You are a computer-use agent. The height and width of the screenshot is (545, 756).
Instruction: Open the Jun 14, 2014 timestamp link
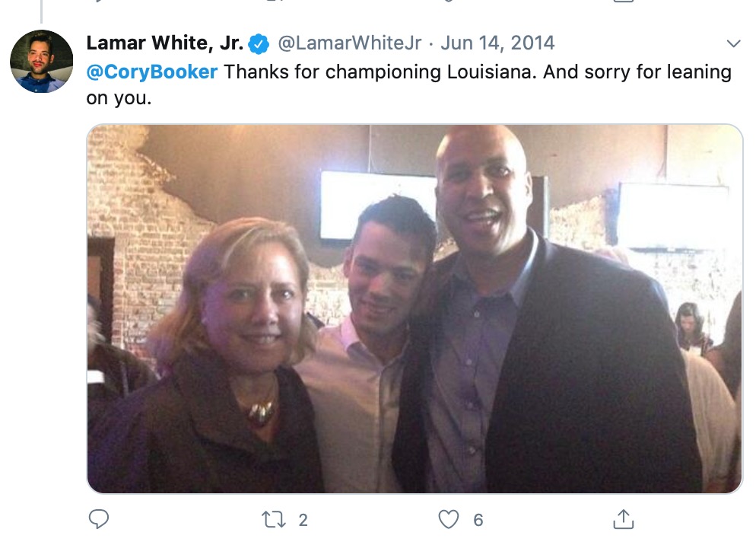[498, 43]
